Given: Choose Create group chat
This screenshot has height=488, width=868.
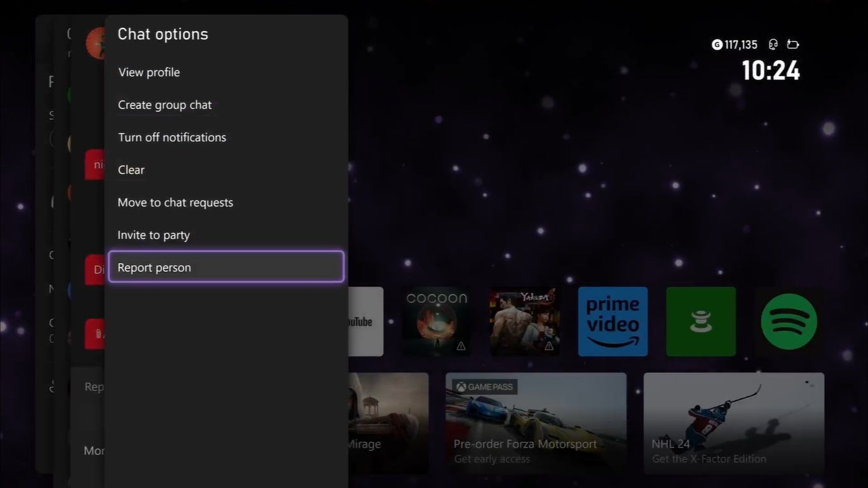Looking at the screenshot, I should 165,105.
